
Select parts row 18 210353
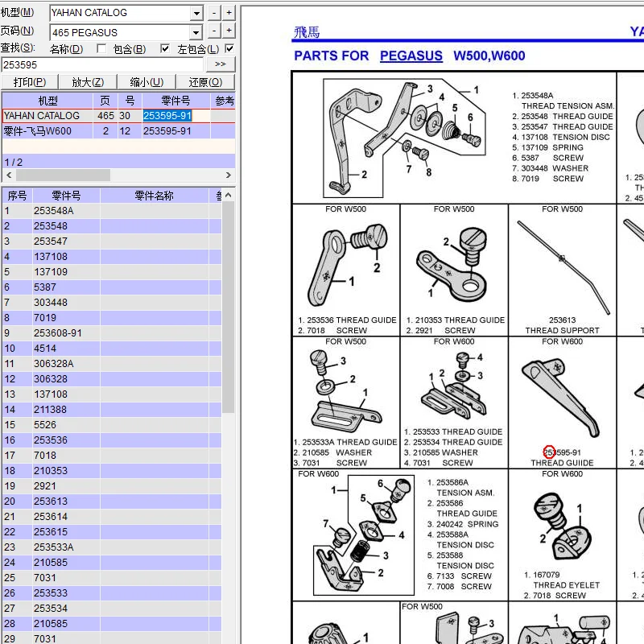tap(112, 471)
